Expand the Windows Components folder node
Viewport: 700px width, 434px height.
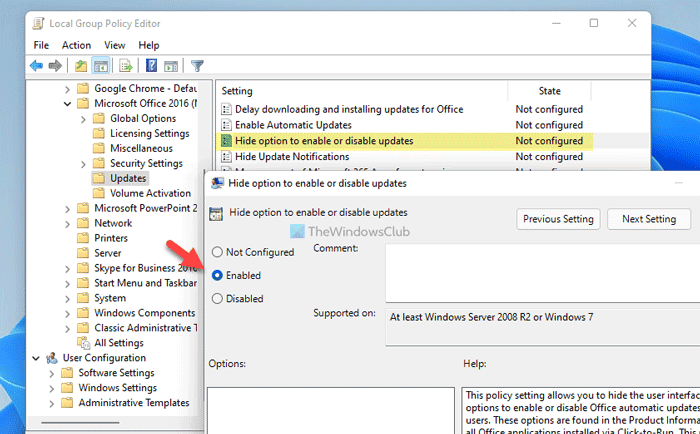click(67, 313)
